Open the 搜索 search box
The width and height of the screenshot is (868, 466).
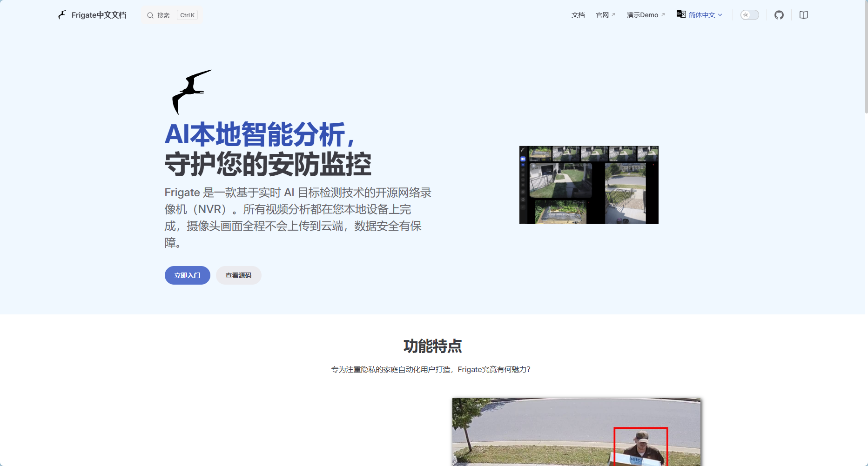click(172, 15)
